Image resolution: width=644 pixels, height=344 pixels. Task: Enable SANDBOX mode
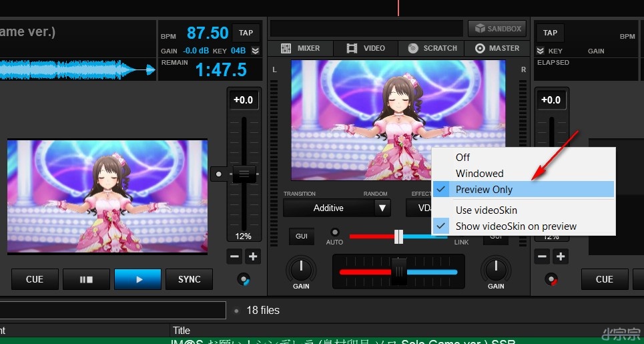pos(497,29)
